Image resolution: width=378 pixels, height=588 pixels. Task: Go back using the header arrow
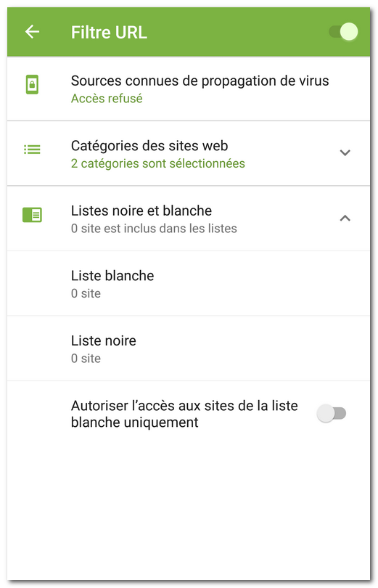tap(32, 32)
